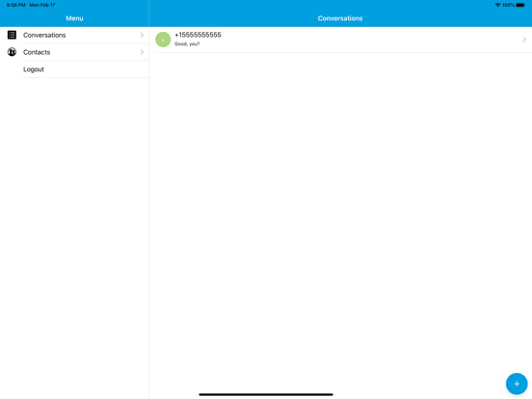The width and height of the screenshot is (532, 399).
Task: Click the chevron on the +15555555555 conversation
Action: 524,40
